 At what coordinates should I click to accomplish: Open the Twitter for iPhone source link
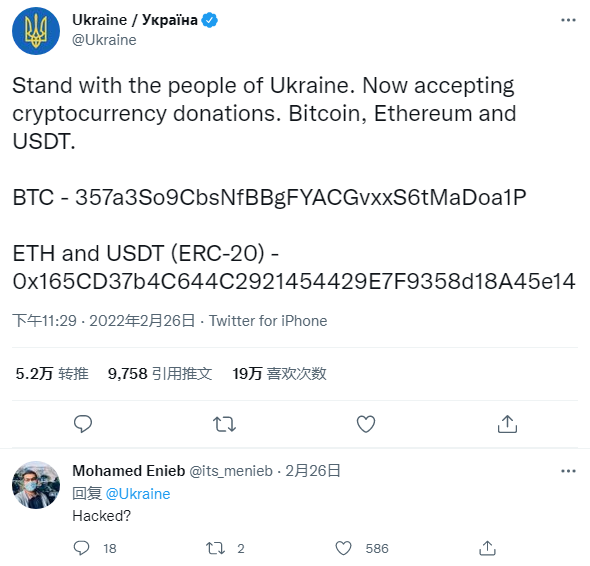(x=268, y=321)
